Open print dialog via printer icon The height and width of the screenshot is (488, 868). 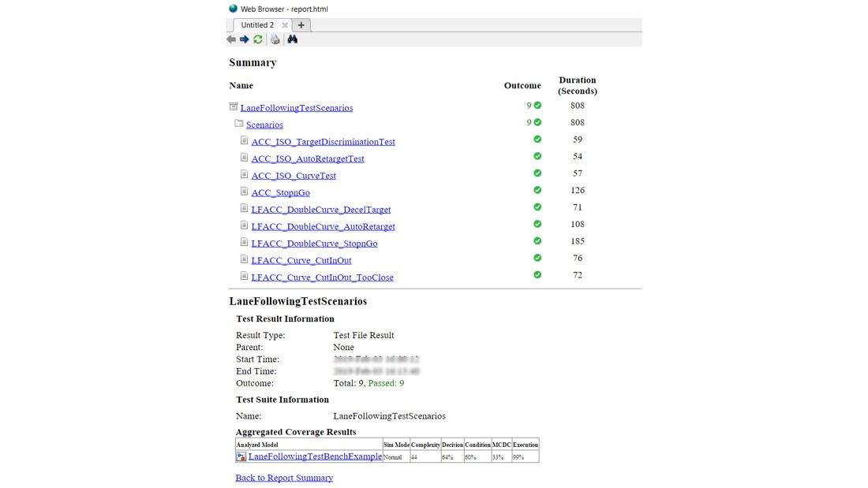(275, 38)
